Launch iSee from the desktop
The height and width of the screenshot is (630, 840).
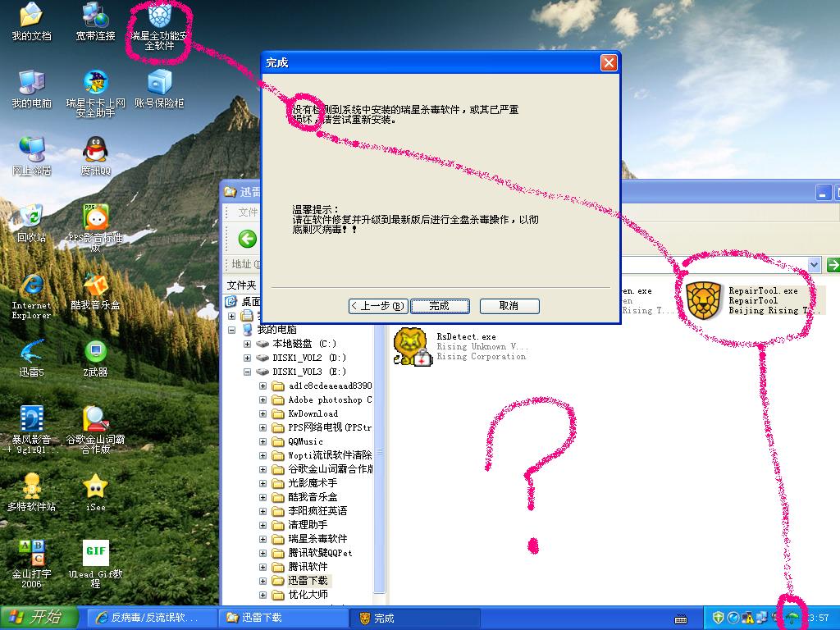tap(95, 492)
